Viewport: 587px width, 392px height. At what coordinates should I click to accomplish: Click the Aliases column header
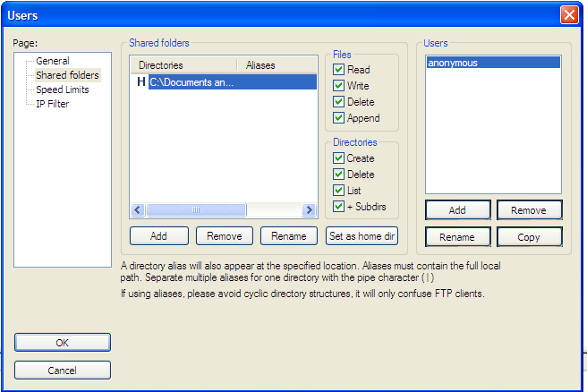click(x=260, y=65)
